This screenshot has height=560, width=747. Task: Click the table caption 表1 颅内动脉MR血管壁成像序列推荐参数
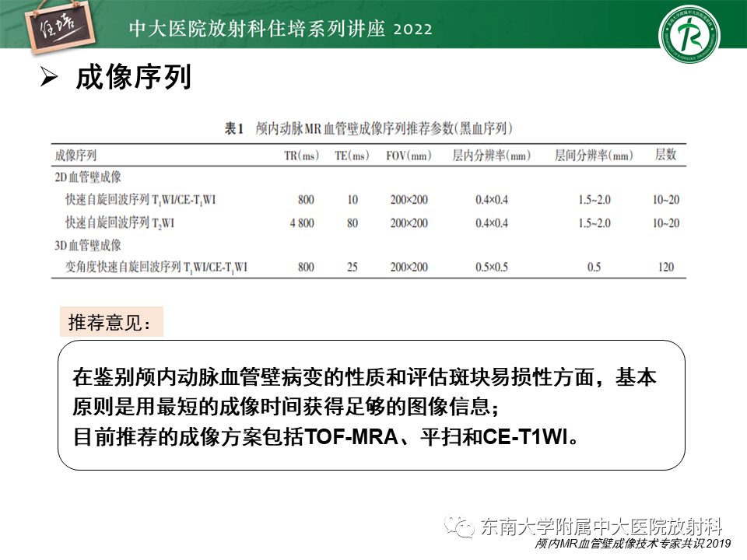pyautogui.click(x=368, y=128)
